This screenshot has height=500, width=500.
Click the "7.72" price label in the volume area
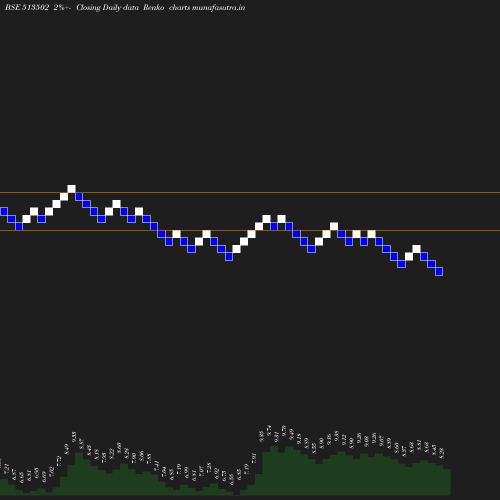coord(59,461)
